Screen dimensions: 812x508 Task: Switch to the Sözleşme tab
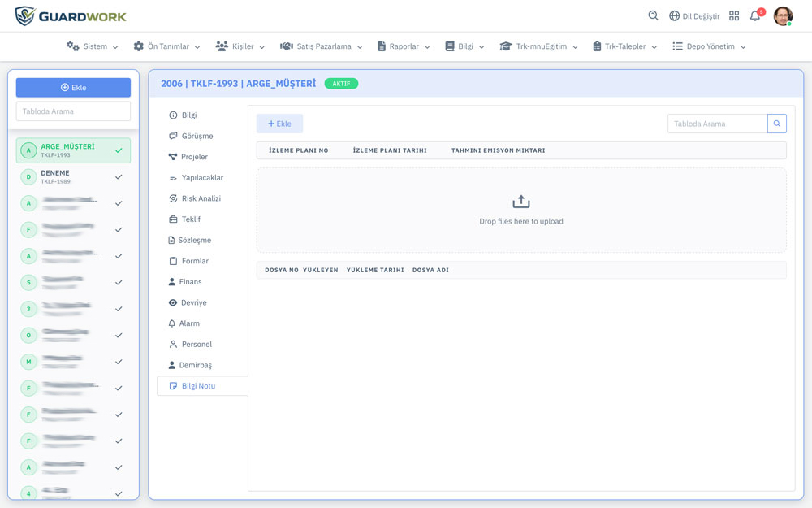[x=194, y=240]
